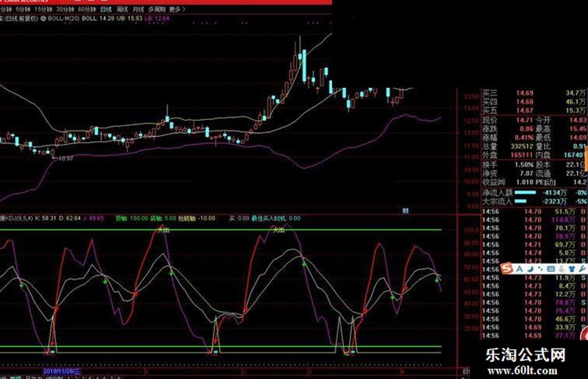This screenshot has height=379, width=588.
Task: Select the 日线 daily chart tab
Action: click(106, 9)
